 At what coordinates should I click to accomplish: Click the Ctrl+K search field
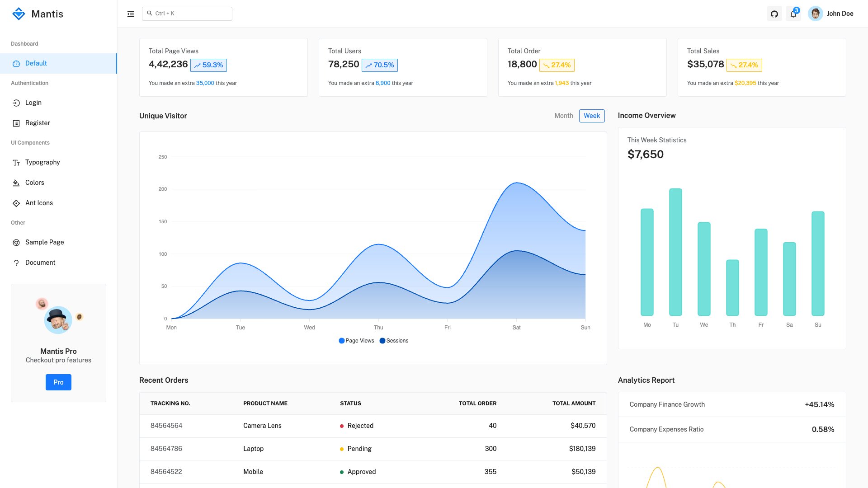click(x=187, y=14)
